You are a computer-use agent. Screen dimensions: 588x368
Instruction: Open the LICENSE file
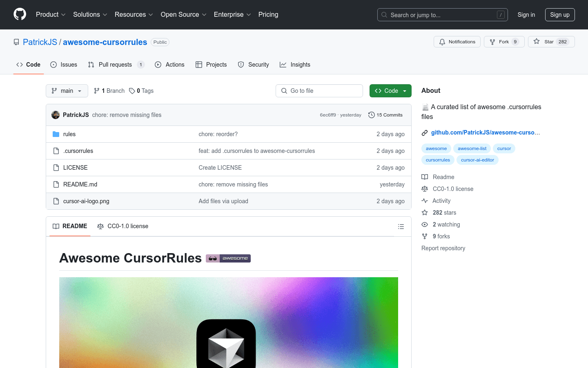click(x=76, y=168)
